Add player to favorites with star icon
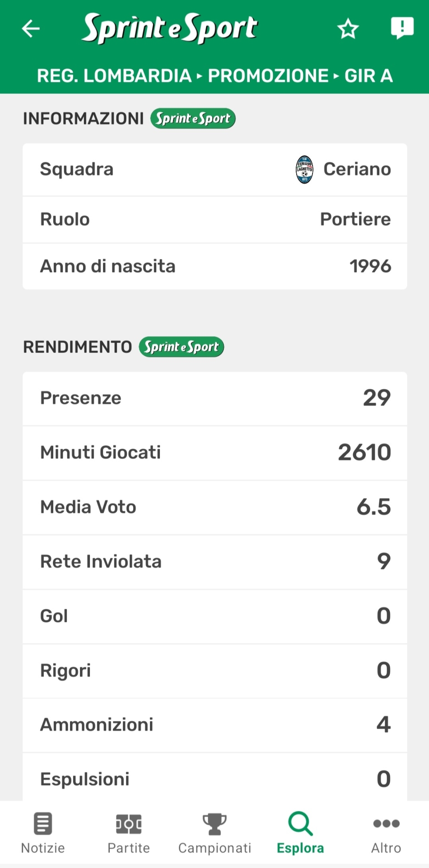 (348, 29)
